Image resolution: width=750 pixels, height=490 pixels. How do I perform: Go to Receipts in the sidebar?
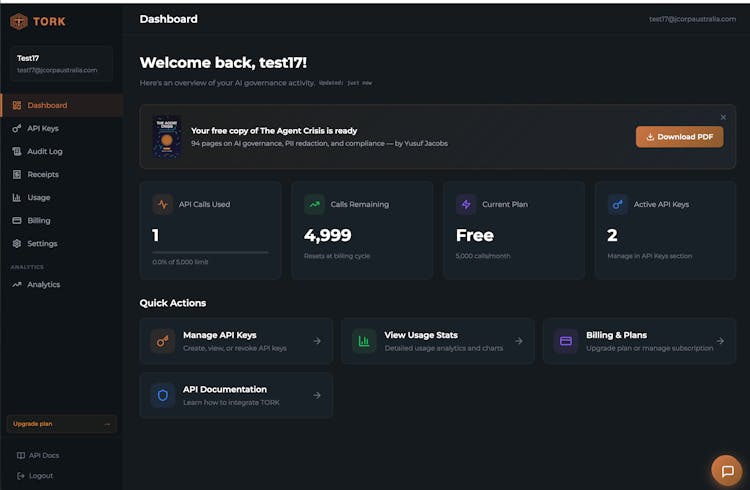[x=43, y=174]
